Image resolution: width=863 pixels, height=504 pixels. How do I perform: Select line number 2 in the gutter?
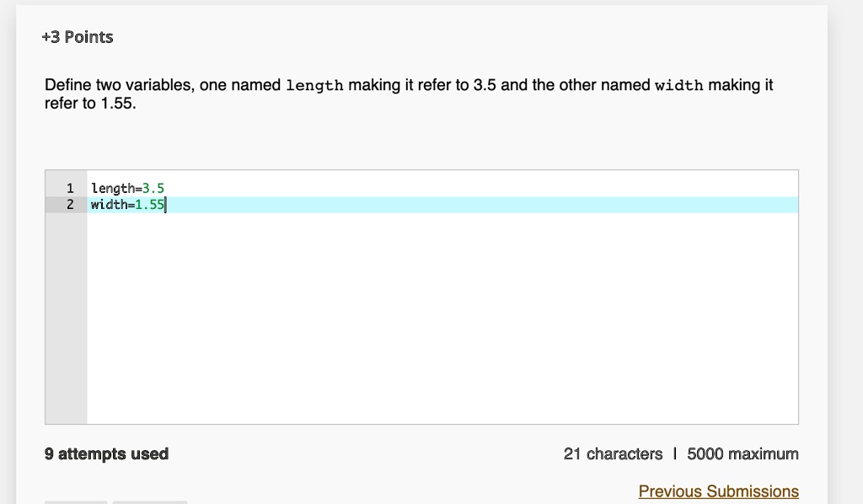tap(69, 204)
